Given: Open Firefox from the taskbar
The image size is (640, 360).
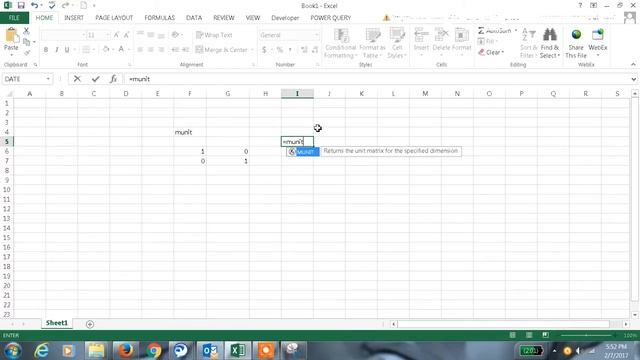Looking at the screenshot, I should [126, 350].
